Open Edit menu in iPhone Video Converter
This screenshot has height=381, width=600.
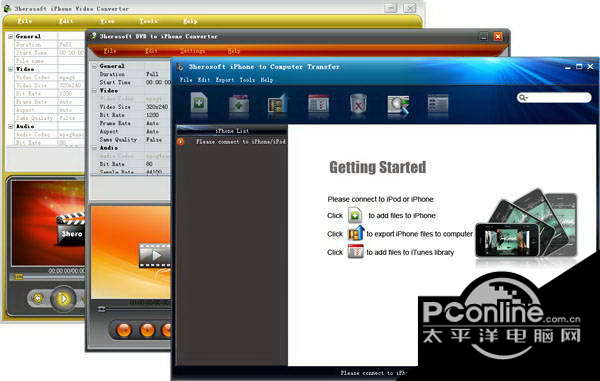(66, 21)
